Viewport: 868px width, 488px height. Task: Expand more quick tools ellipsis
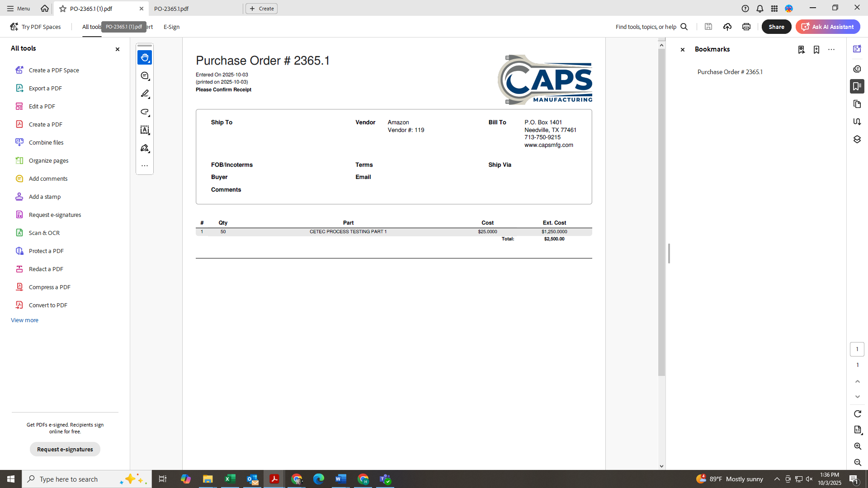pyautogui.click(x=145, y=166)
